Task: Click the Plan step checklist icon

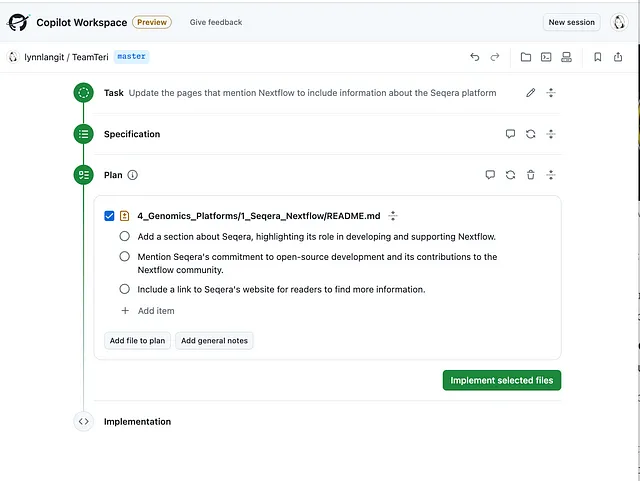Action: pyautogui.click(x=83, y=175)
